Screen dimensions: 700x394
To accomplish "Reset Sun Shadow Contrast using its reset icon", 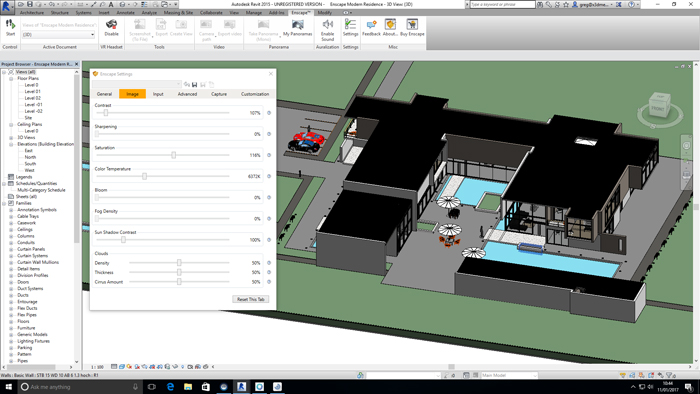I will [269, 240].
